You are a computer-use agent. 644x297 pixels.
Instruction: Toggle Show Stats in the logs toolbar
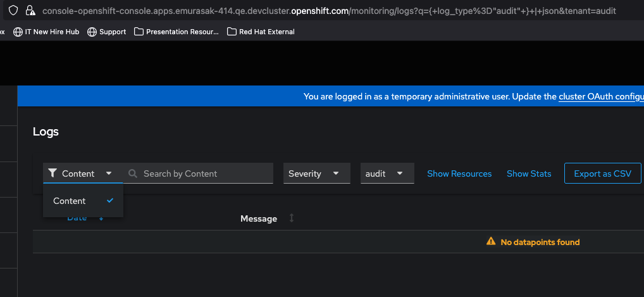tap(529, 174)
